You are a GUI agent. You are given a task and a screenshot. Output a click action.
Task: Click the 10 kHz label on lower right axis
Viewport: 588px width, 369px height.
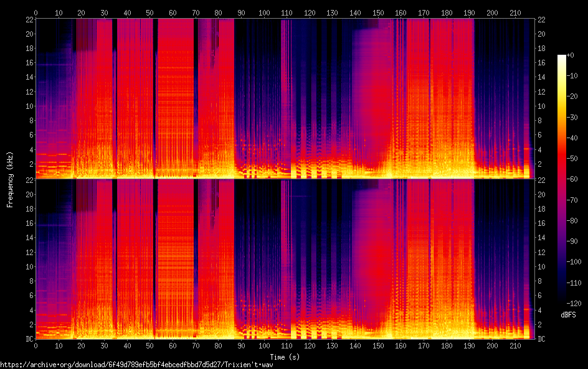pos(542,267)
